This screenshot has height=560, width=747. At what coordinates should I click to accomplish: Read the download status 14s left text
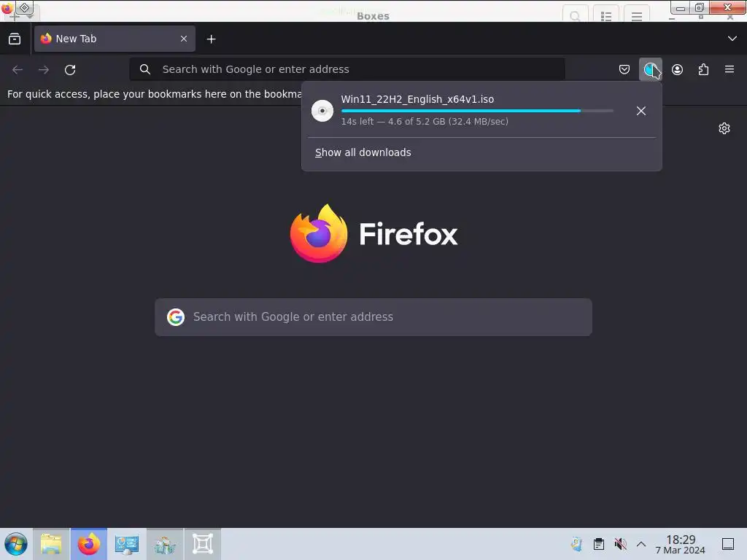tap(425, 122)
